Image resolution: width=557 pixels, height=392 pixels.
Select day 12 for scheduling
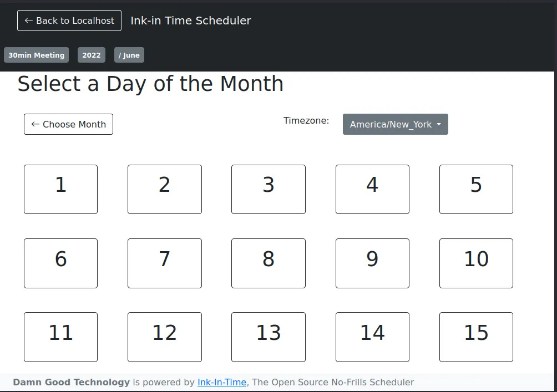click(x=164, y=337)
